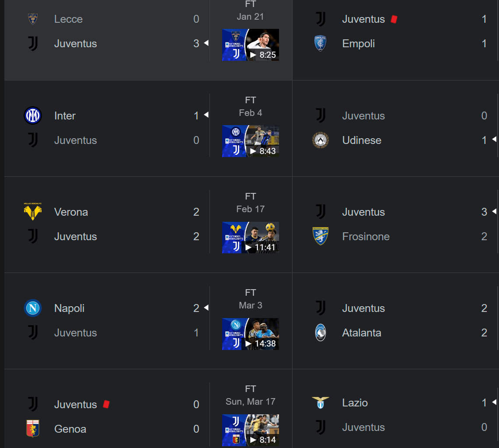The width and height of the screenshot is (499, 448).
Task: Click the Verona club crest
Action: [x=33, y=211]
